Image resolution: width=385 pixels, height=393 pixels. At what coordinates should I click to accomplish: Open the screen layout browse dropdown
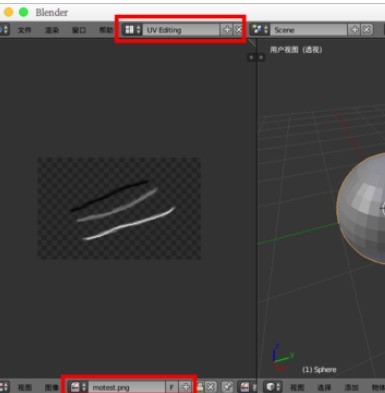tap(132, 30)
